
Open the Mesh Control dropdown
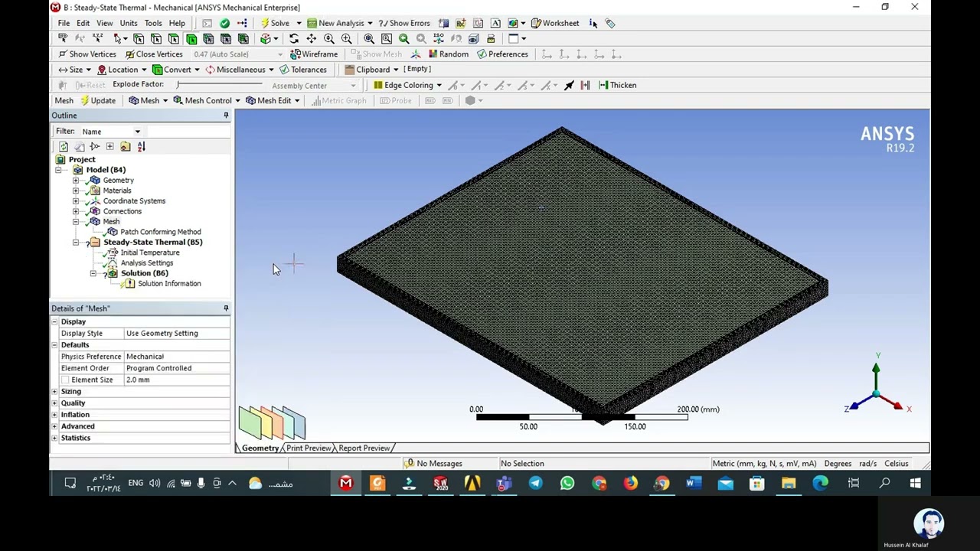click(207, 101)
